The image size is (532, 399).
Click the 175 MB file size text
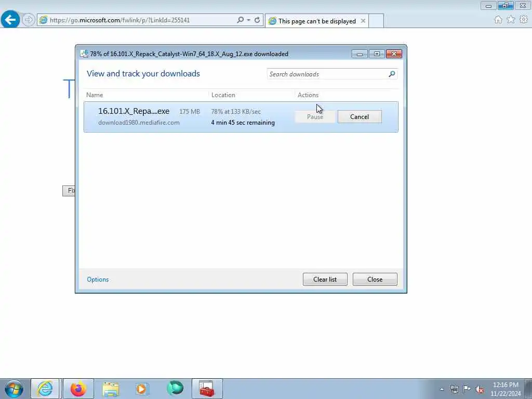(x=189, y=112)
